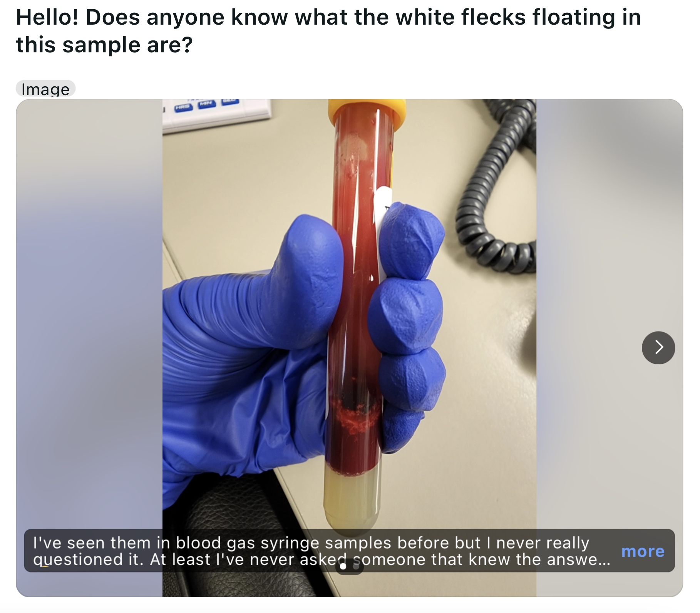Click the white device with blue buttons
Viewport: 700px width, 613px height.
(216, 114)
